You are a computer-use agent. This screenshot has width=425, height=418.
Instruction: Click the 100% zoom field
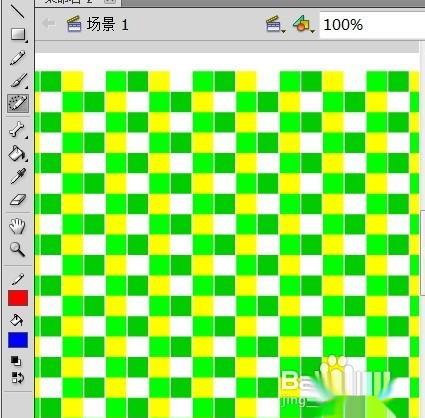coord(372,25)
